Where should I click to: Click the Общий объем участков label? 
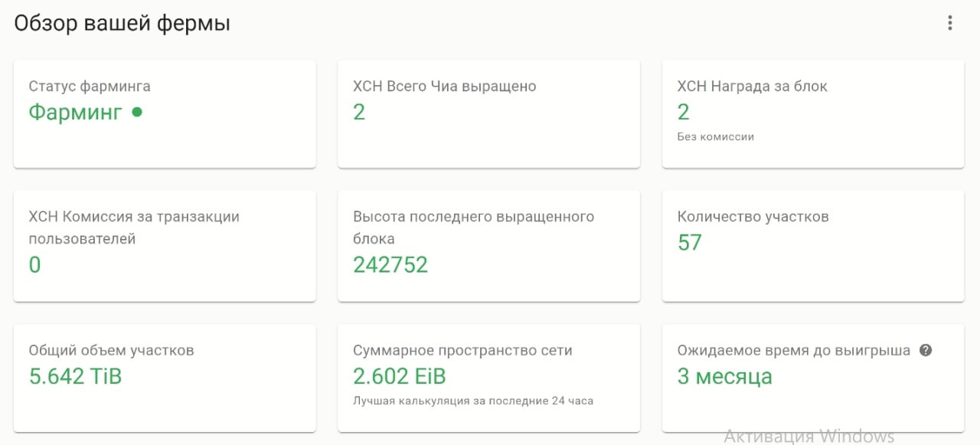point(112,351)
